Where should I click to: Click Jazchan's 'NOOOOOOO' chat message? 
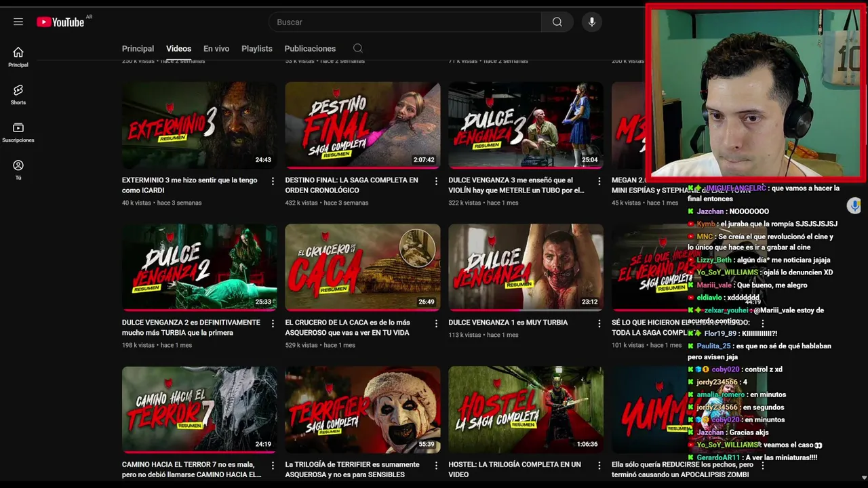point(729,211)
